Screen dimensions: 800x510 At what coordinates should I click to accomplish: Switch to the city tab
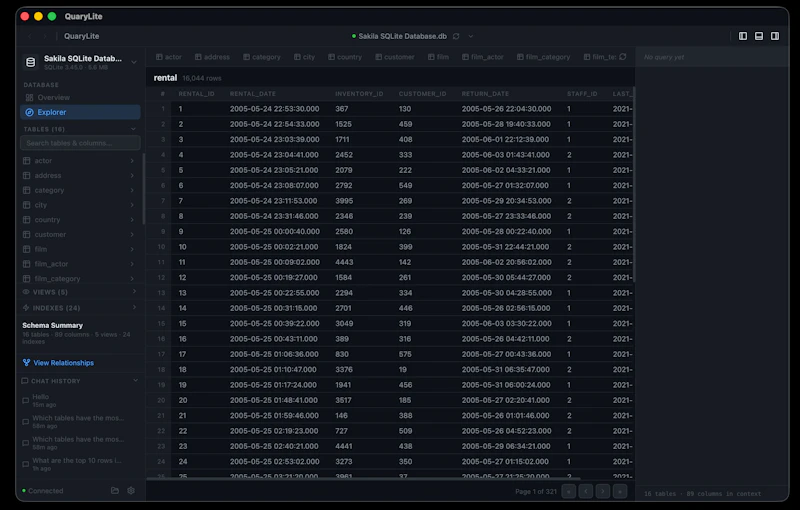(304, 57)
